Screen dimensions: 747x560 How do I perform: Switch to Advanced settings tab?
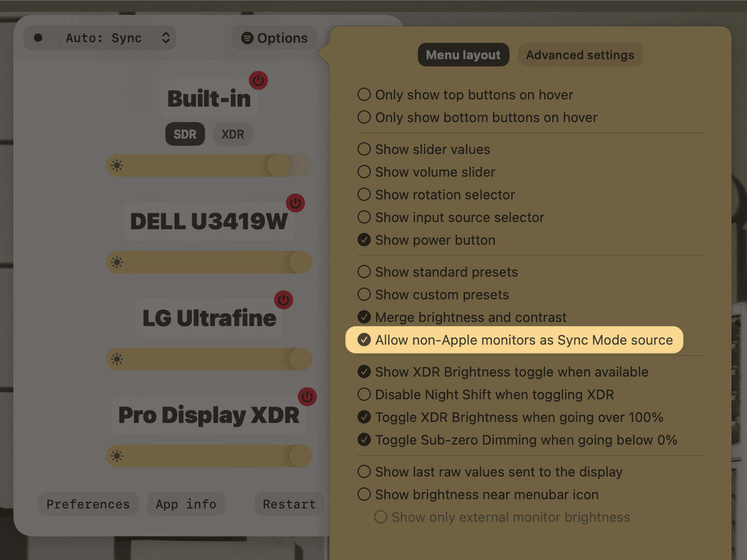580,55
